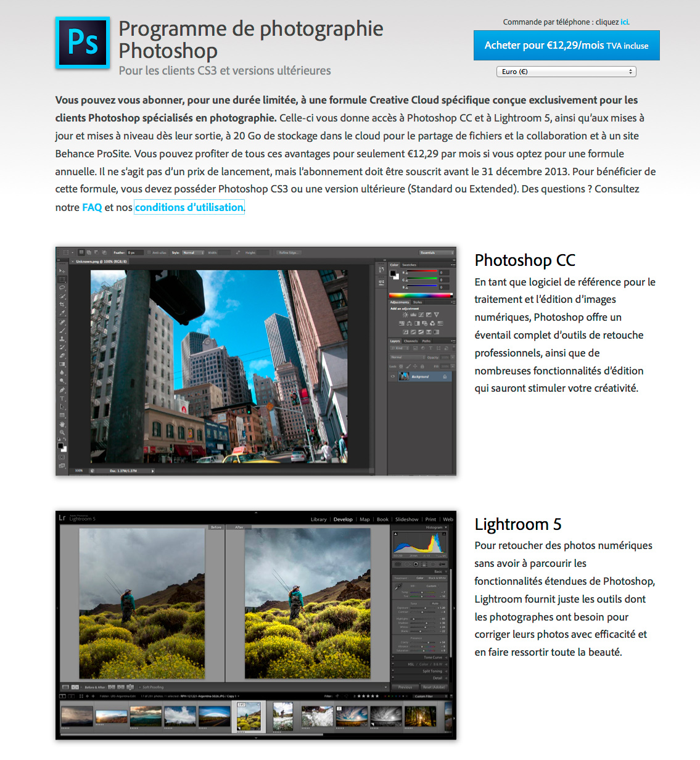The width and height of the screenshot is (700, 760).
Task: Select the Clone Stamp tool in Photoshop toolbar
Action: coord(62,339)
